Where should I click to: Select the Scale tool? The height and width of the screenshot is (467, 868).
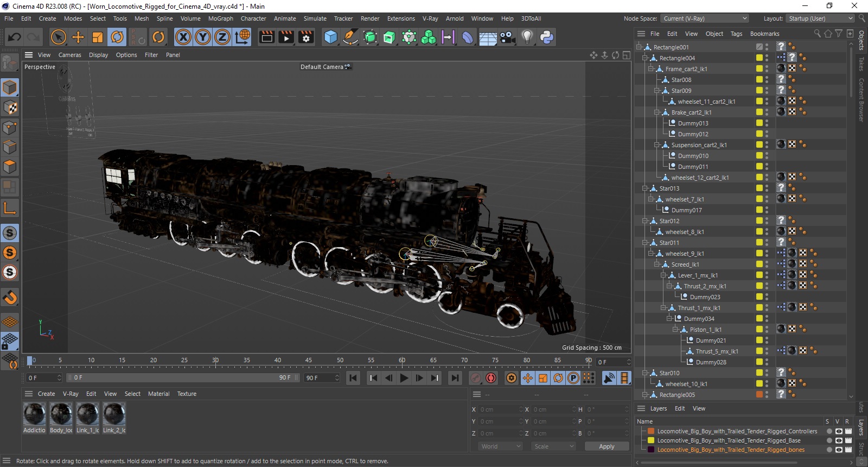point(98,37)
